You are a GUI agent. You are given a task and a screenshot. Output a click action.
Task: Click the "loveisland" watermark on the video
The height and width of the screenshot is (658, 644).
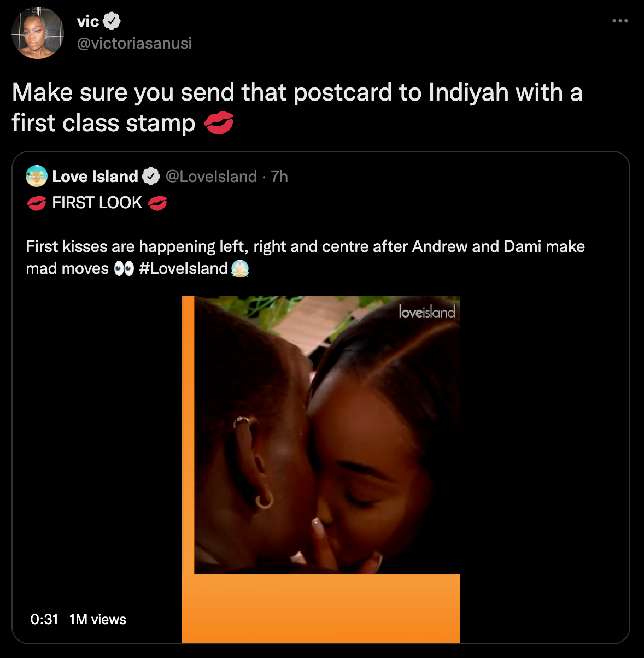pos(427,312)
